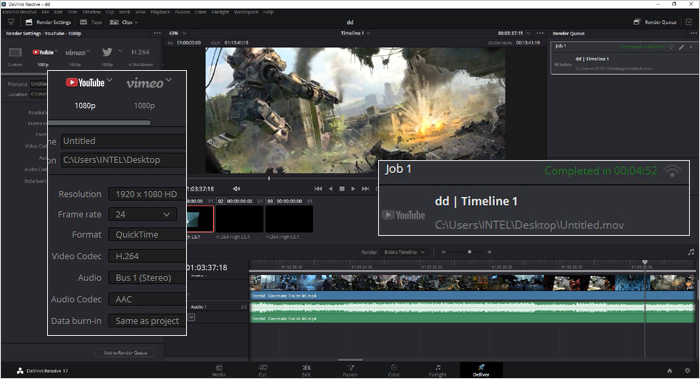The height and width of the screenshot is (379, 700).
Task: Remove Job 1 with the x icon
Action: pyautogui.click(x=691, y=46)
